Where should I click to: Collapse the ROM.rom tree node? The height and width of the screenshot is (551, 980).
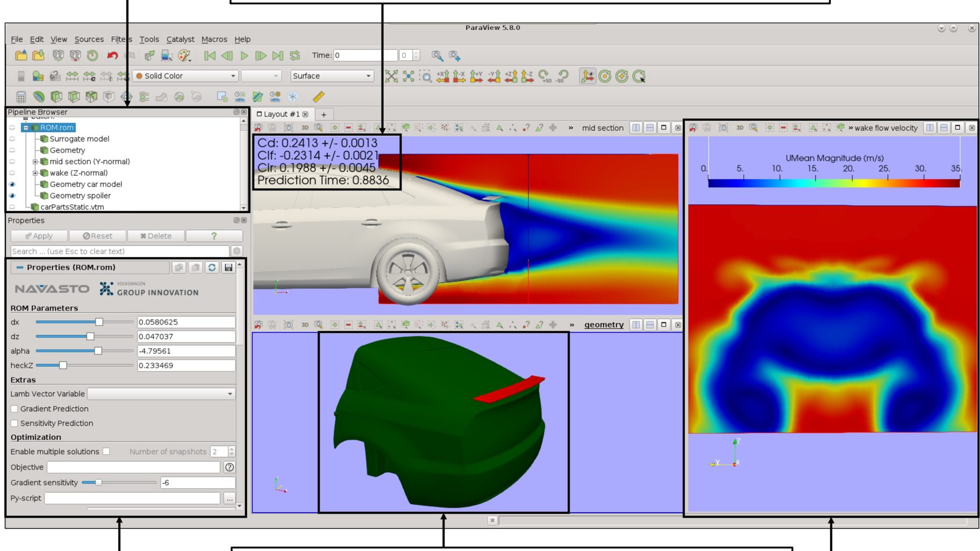coord(26,127)
